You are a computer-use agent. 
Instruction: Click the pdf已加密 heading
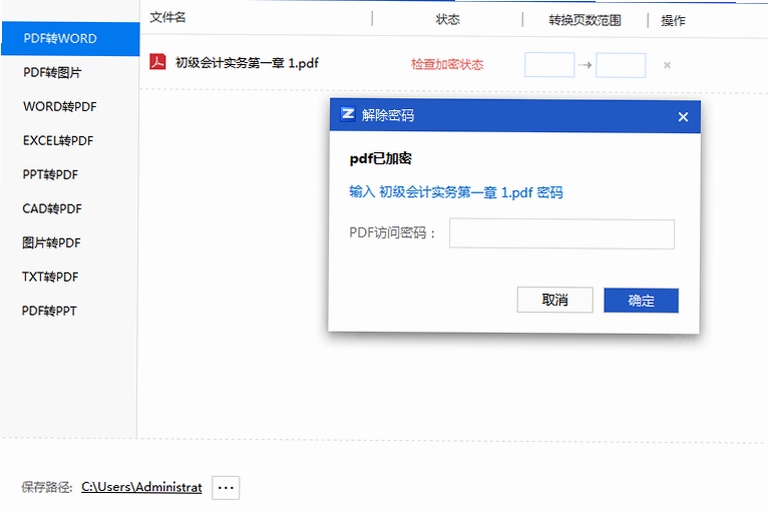coord(381,158)
